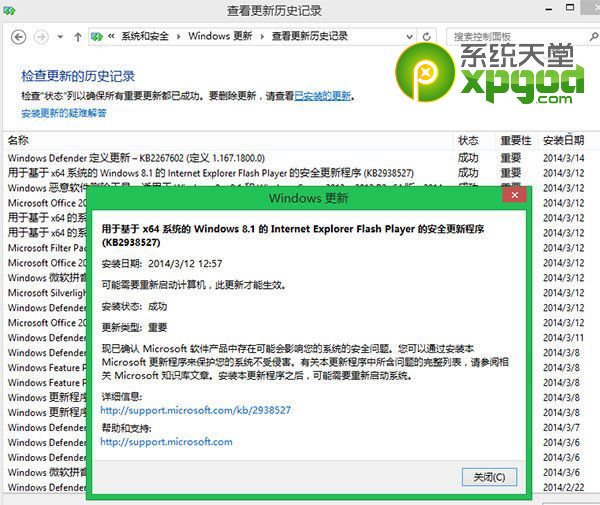Click the 2014/3/7 install date cell
Viewport: 600px width, 505px height.
(x=561, y=427)
